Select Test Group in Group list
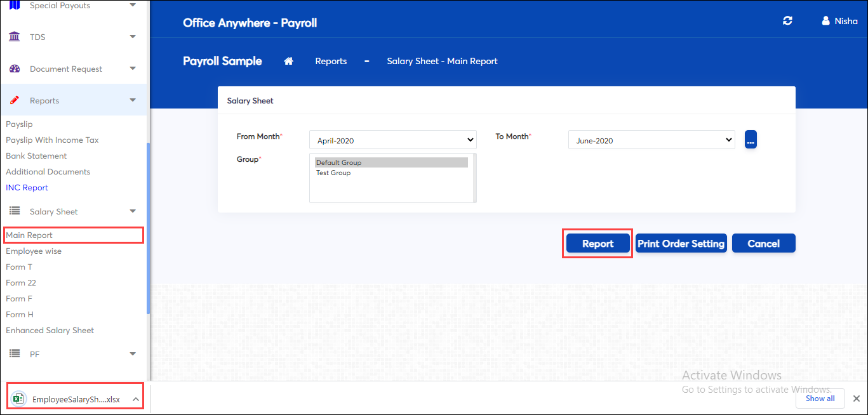 [391, 173]
